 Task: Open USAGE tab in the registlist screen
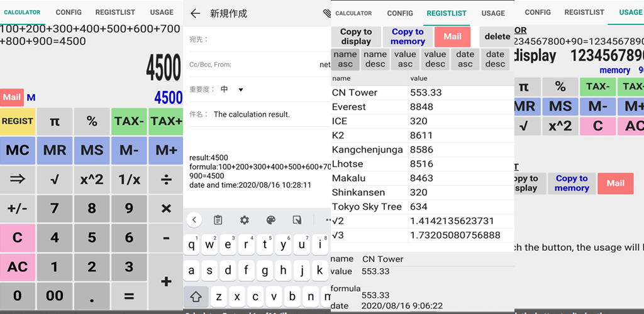[493, 13]
